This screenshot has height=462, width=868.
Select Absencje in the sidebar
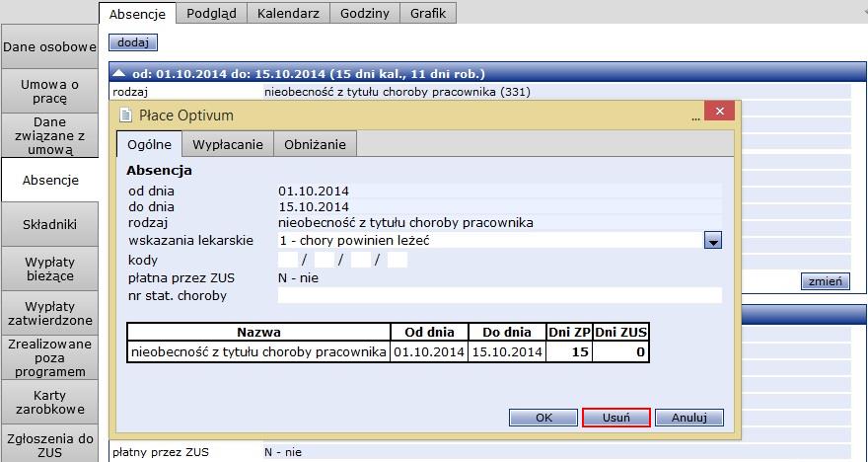pyautogui.click(x=50, y=180)
